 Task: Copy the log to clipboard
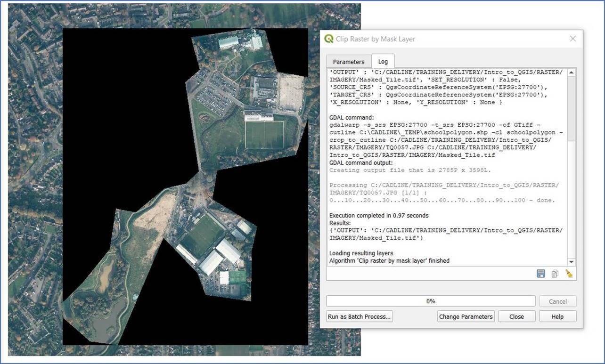(555, 273)
